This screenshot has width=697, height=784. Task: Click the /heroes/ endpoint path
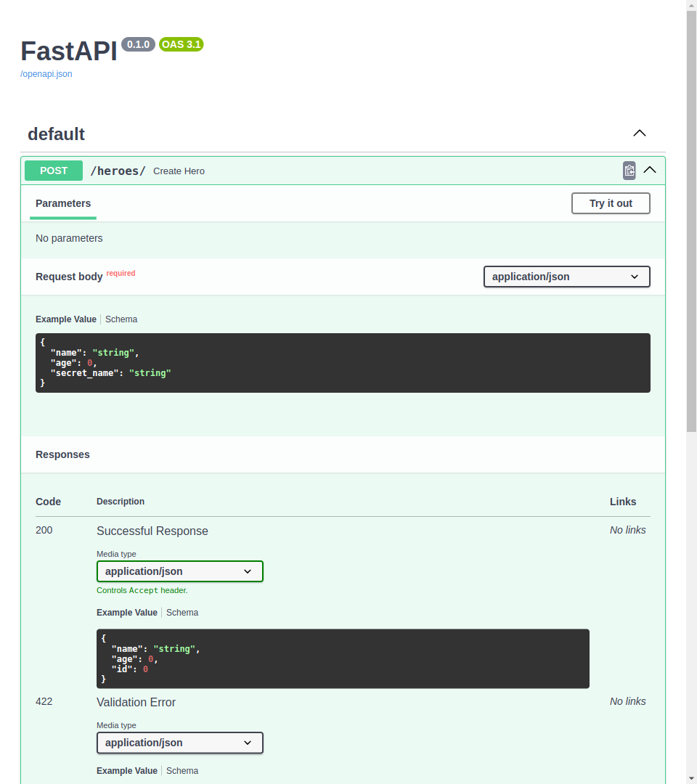point(118,171)
